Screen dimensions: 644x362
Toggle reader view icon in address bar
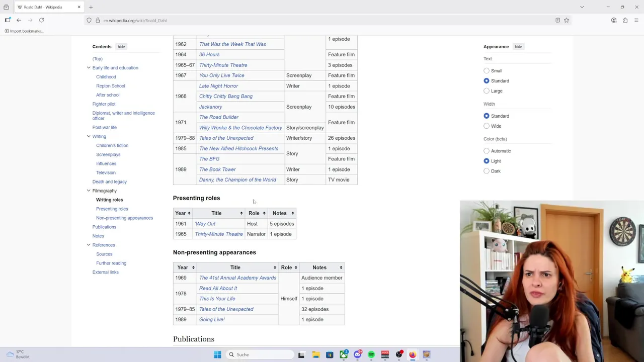[557, 20]
